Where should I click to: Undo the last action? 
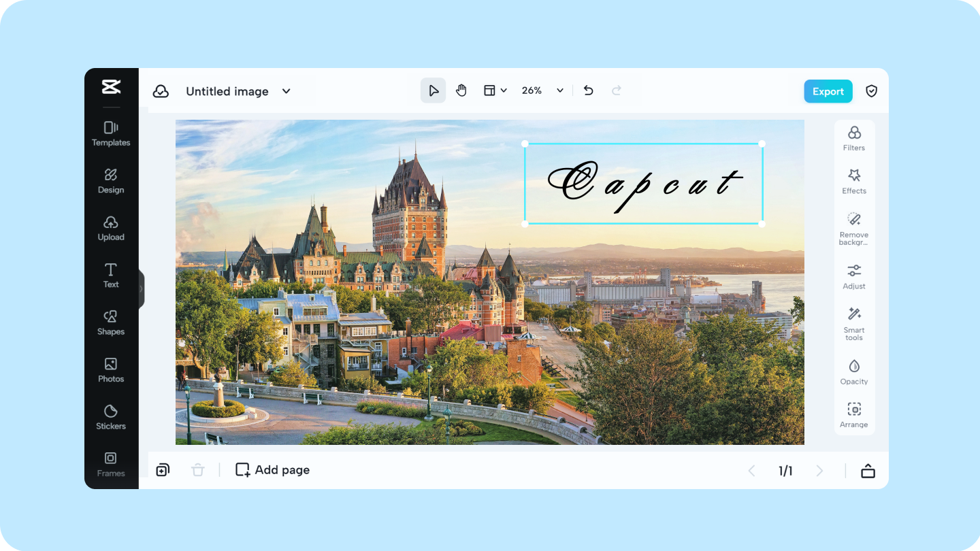[x=588, y=90]
